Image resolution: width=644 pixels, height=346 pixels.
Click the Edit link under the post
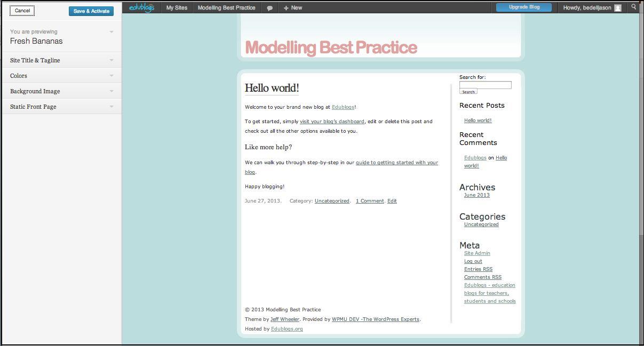point(392,201)
